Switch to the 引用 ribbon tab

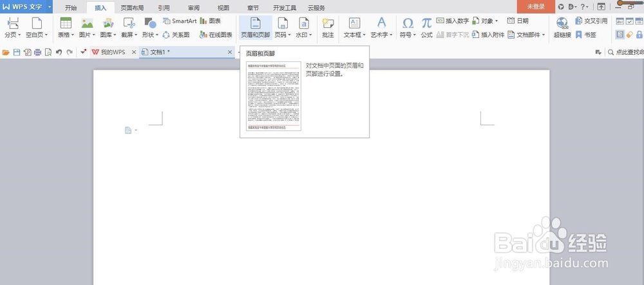164,8
